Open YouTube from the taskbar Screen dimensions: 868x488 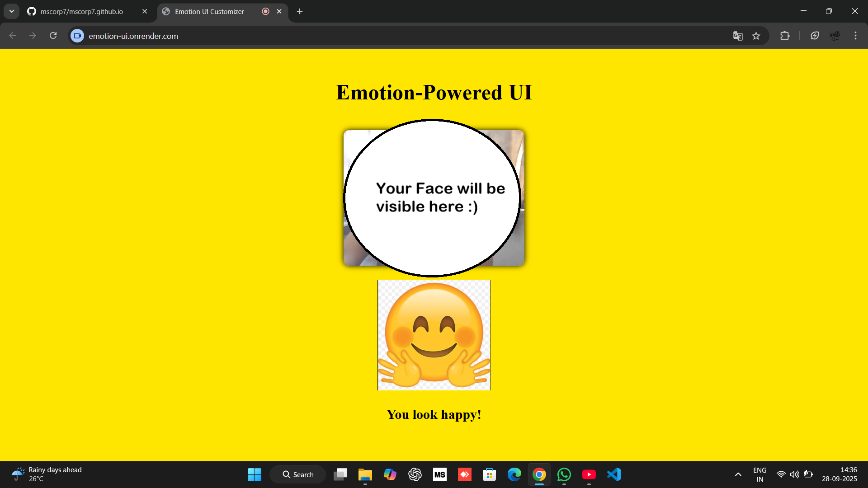pos(589,474)
